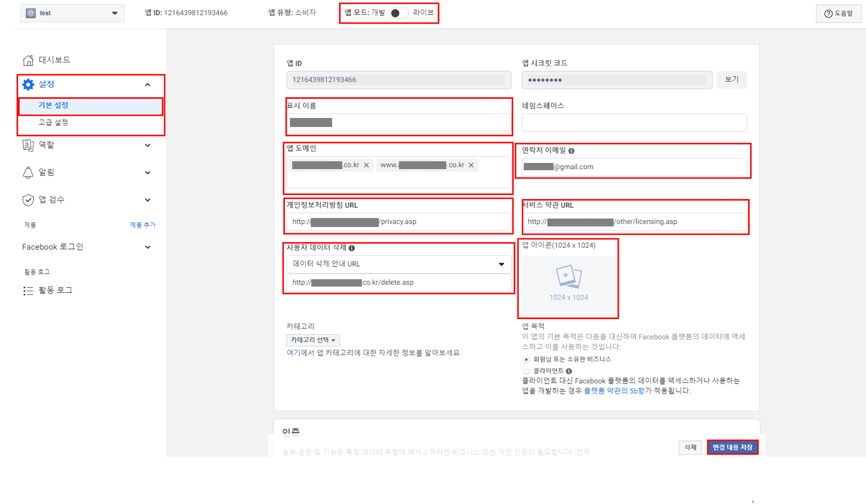Image resolution: width=866 pixels, height=504 pixels.
Task: Click the 도움말 question mark icon
Action: coord(828,13)
